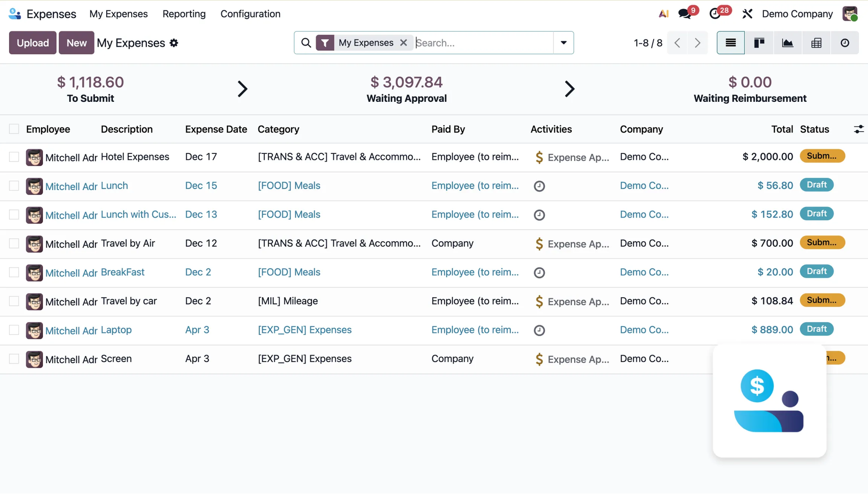The width and height of the screenshot is (868, 494).
Task: Open Expense Approval activity on Screen row
Action: (572, 359)
